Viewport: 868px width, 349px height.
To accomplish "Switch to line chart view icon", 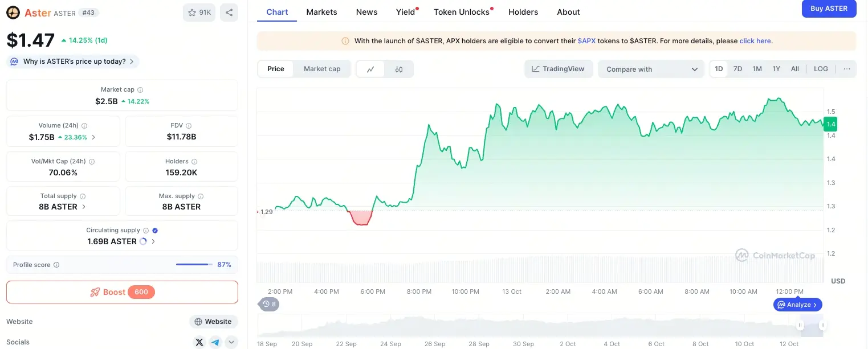I will [370, 69].
